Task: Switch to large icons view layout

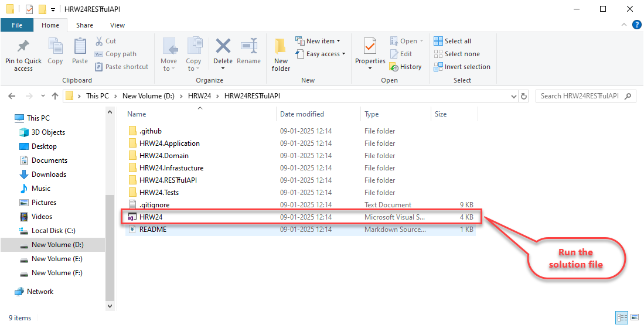Action: [x=635, y=317]
